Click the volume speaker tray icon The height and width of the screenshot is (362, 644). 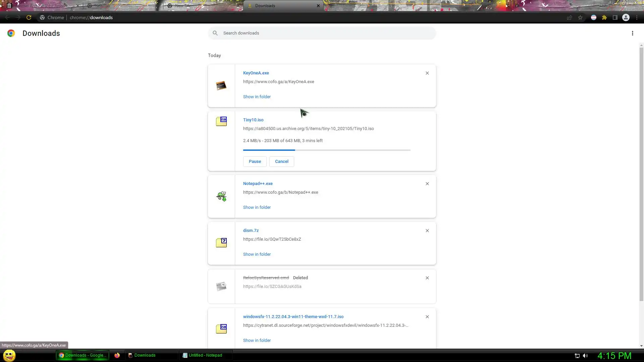pos(585,356)
